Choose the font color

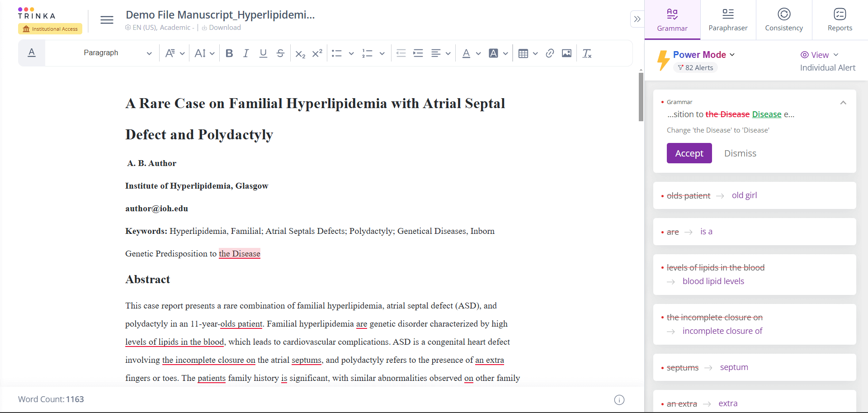pyautogui.click(x=466, y=53)
